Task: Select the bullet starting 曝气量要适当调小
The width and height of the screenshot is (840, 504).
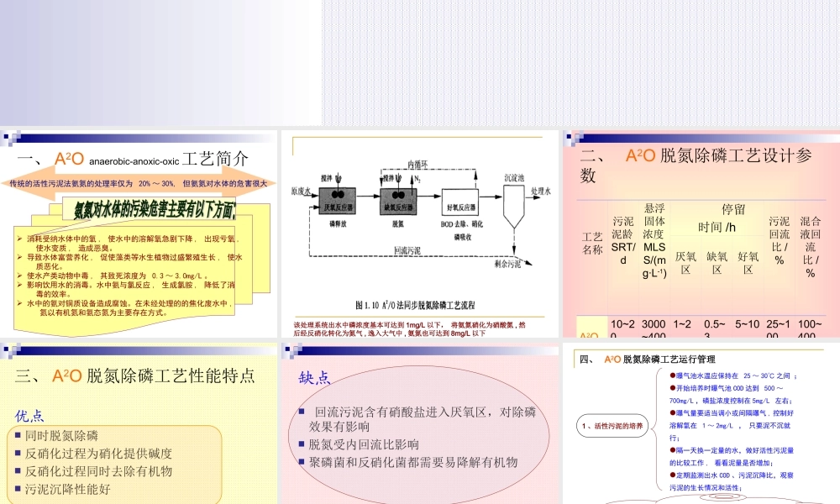Action: point(732,425)
